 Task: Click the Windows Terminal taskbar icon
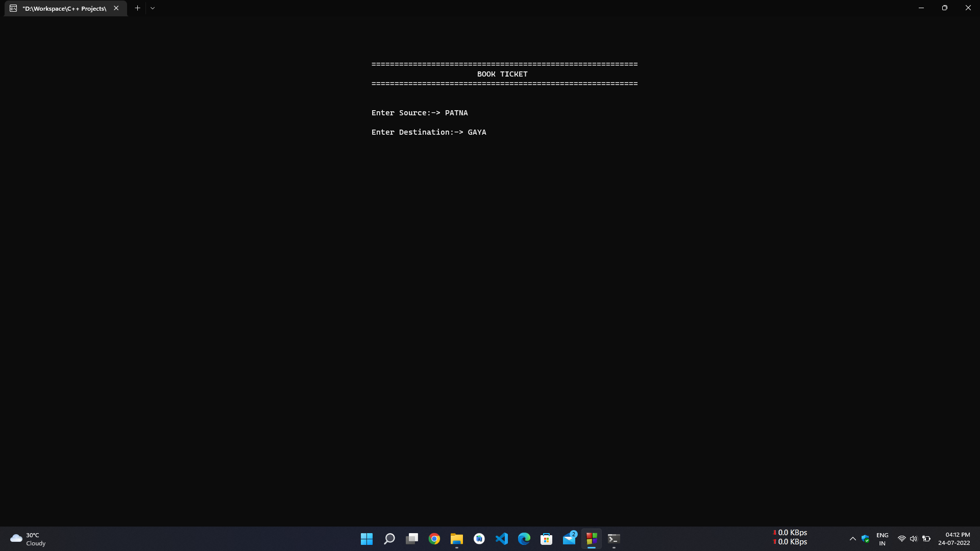point(614,539)
